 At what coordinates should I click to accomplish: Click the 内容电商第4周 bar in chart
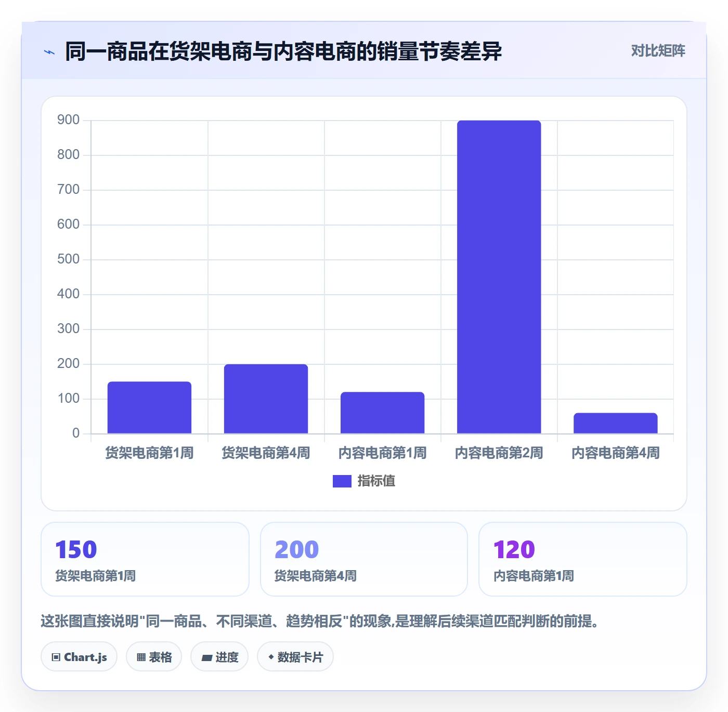(616, 423)
